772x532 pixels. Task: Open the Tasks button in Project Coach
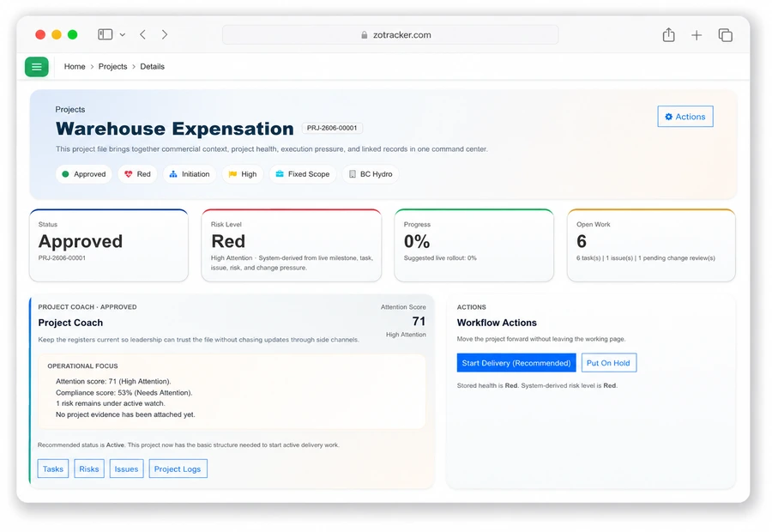tap(53, 469)
